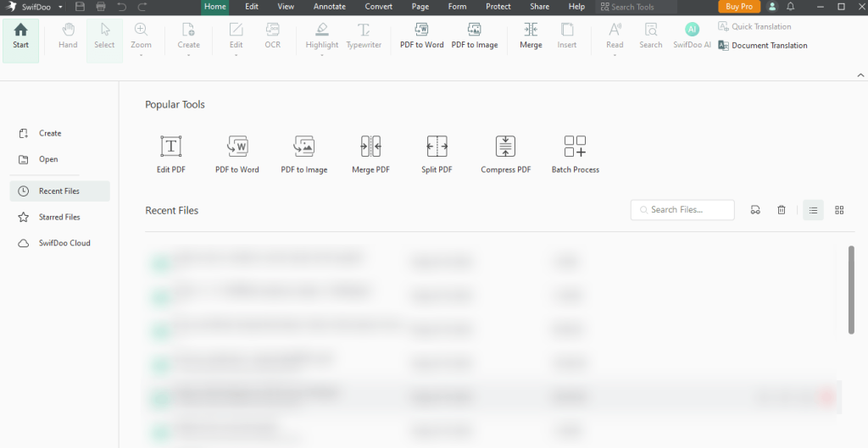Expand the Zoom dropdown arrow
868x448 pixels.
[x=141, y=55]
